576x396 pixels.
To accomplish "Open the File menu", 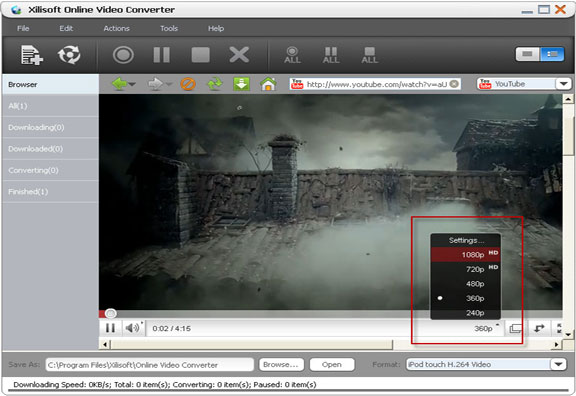I will [23, 28].
